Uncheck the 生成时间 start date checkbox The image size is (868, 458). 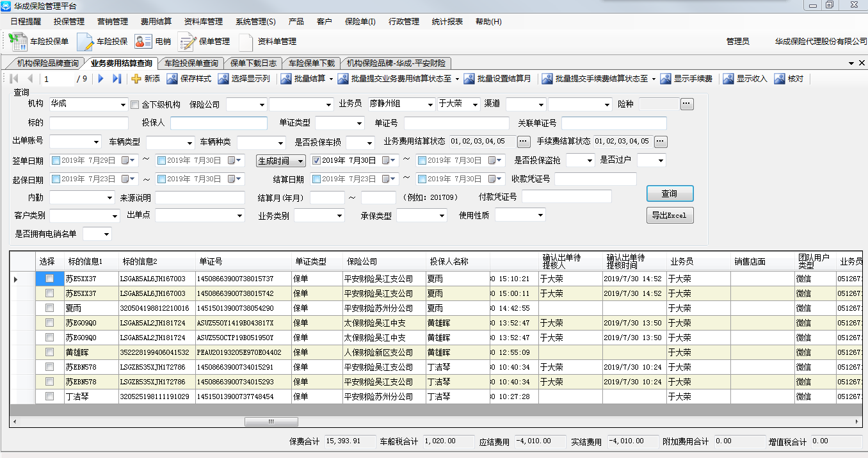[316, 161]
